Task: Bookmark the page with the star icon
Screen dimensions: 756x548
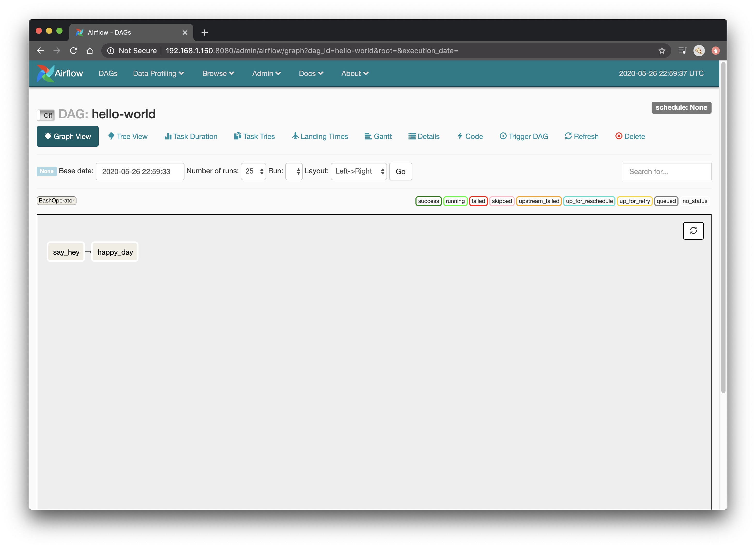Action: pyautogui.click(x=662, y=51)
